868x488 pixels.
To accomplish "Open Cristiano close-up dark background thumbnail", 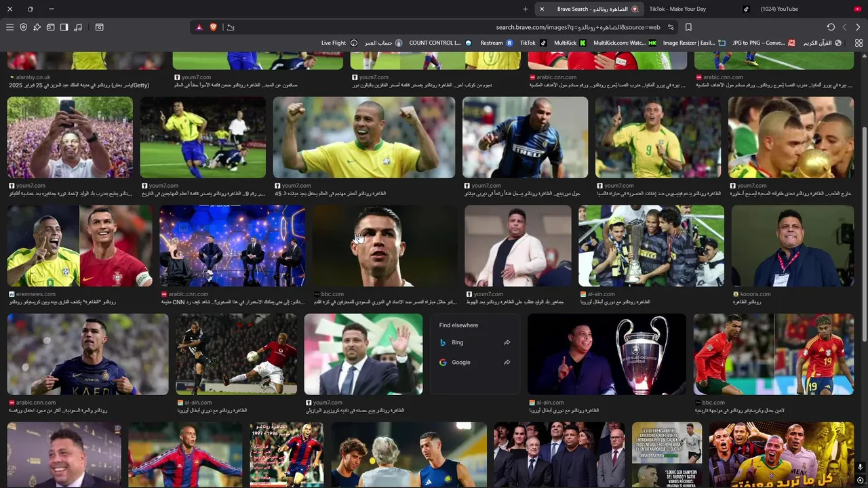I will pyautogui.click(x=384, y=246).
